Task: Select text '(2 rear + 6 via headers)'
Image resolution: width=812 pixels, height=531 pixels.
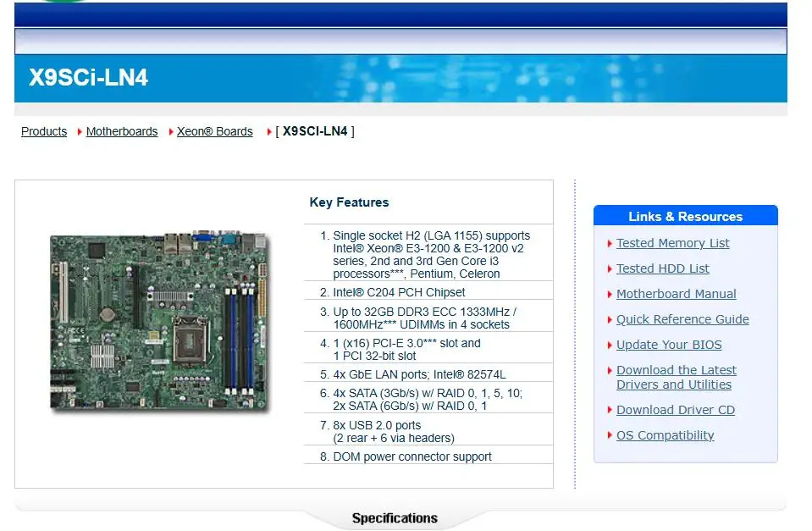Action: click(394, 439)
